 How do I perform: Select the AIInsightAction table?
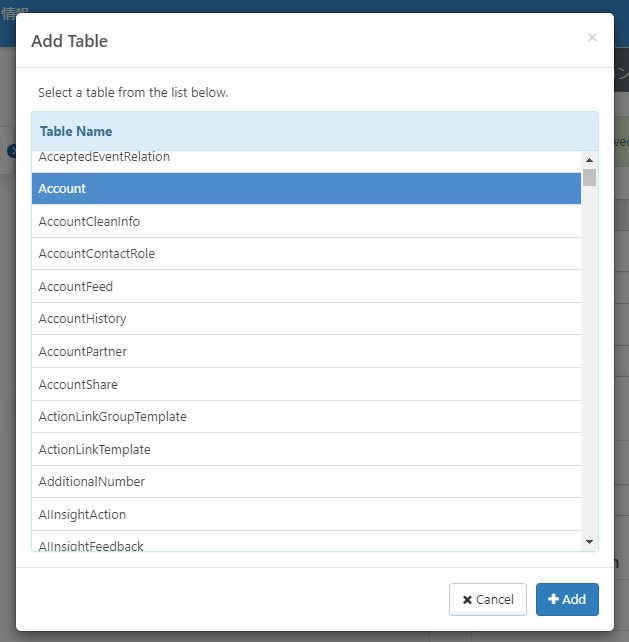(306, 515)
